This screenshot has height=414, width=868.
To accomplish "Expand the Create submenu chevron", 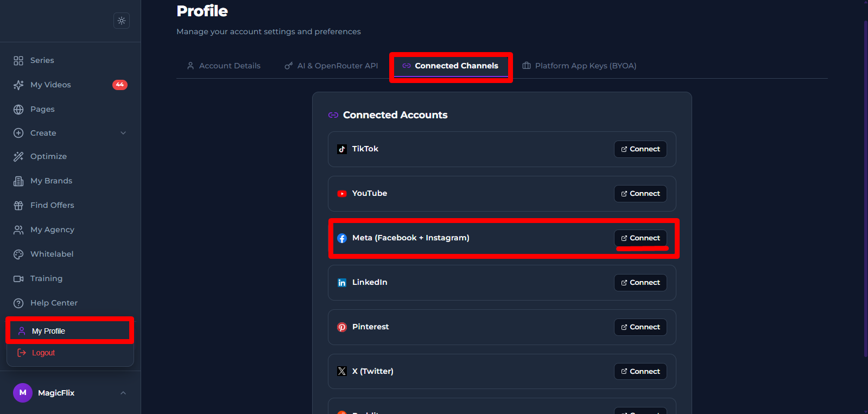I will point(123,133).
